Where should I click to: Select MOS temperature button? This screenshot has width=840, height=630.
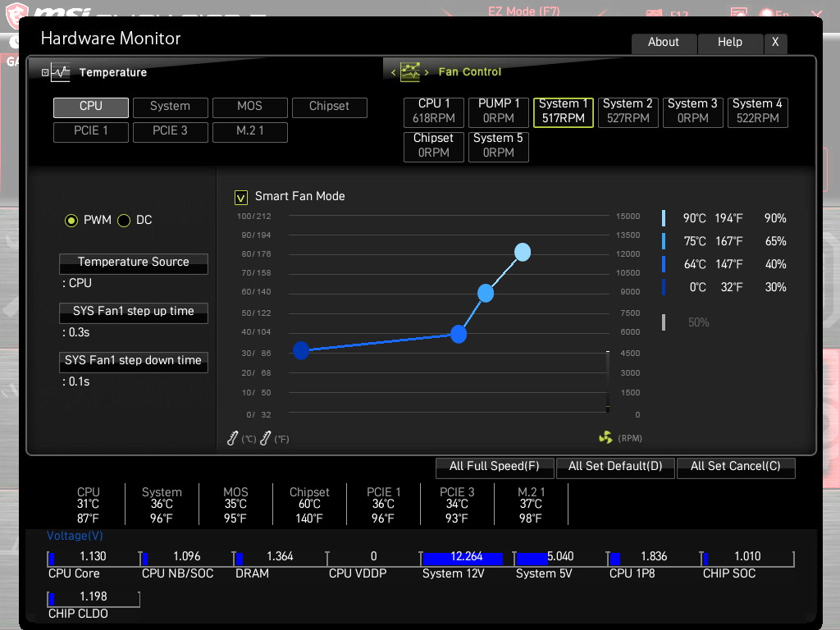click(249, 107)
